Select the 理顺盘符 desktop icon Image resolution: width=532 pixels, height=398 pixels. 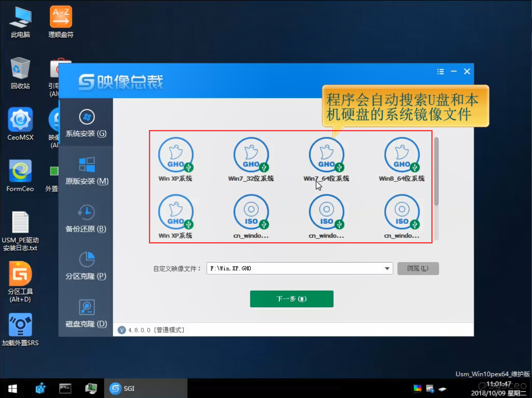(x=61, y=22)
